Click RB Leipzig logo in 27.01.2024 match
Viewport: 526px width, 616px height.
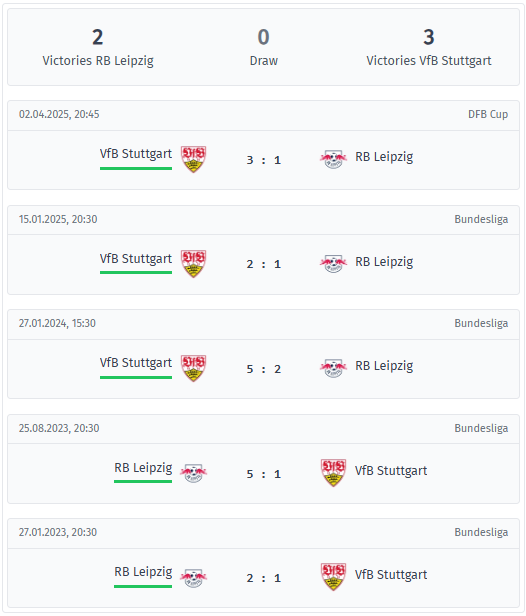coord(333,368)
